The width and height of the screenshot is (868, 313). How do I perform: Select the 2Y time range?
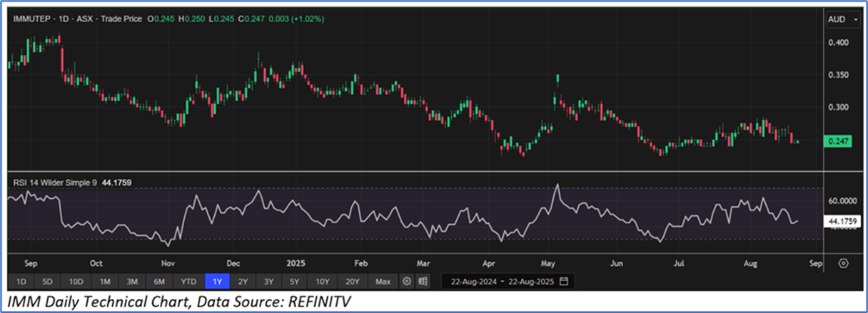point(243,280)
